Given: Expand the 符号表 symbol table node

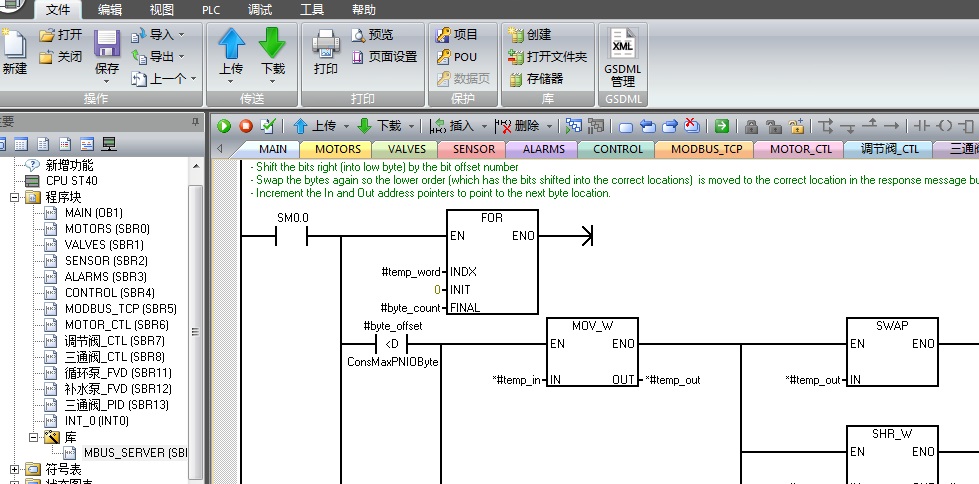Looking at the screenshot, I should (15, 469).
